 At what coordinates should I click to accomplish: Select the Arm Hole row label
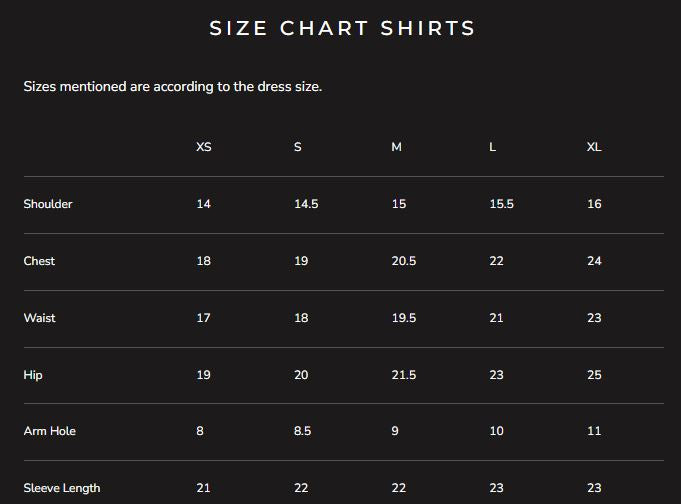pyautogui.click(x=50, y=431)
